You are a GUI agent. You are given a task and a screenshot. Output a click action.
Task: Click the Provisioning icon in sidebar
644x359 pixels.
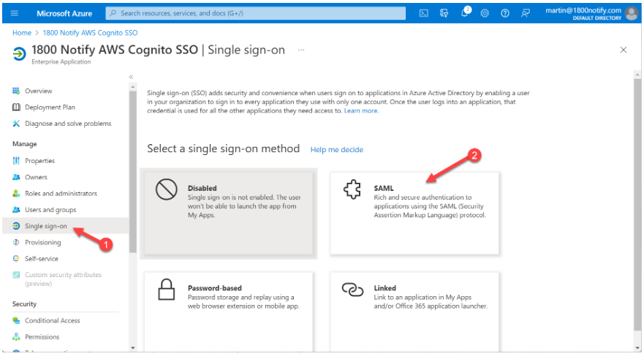(x=16, y=242)
